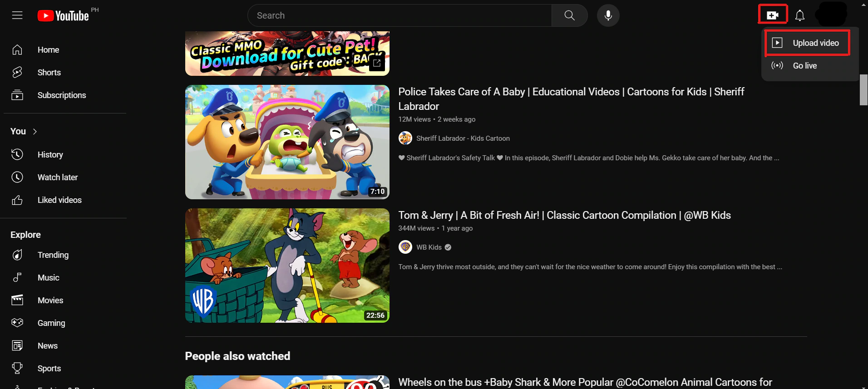Click the Create video camera icon
Image resolution: width=868 pixels, height=389 pixels.
(x=773, y=15)
